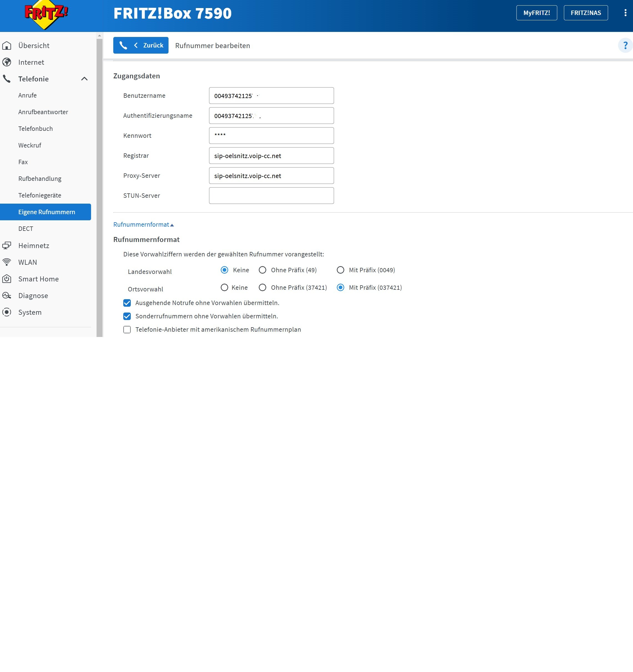This screenshot has height=672, width=633.
Task: Click the Smart Home icon
Action: click(x=7, y=279)
